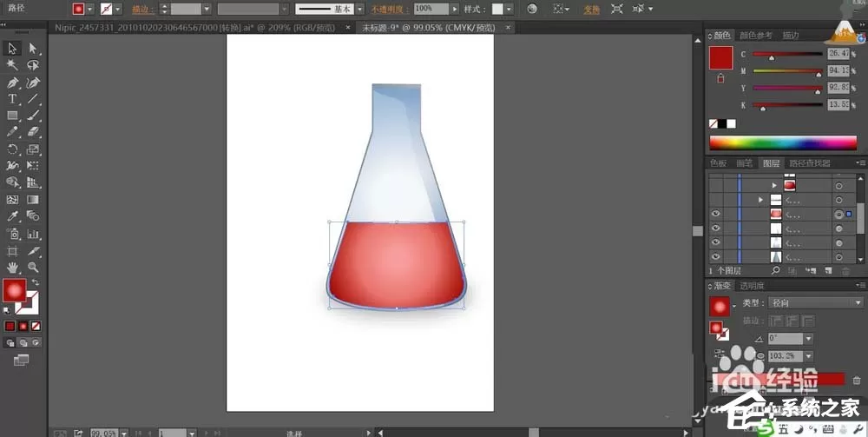This screenshot has height=437, width=868.
Task: Open the 色板 (Swatches) panel tab
Action: [718, 163]
